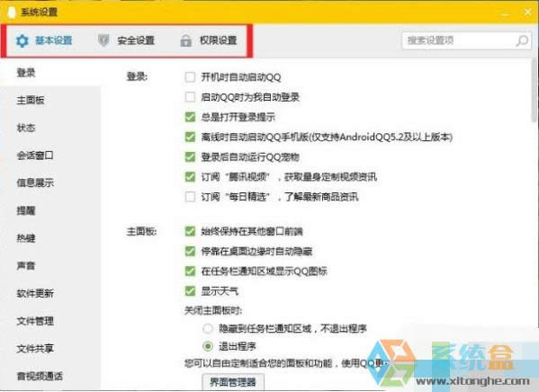Open the 界面管理器 button

(233, 382)
